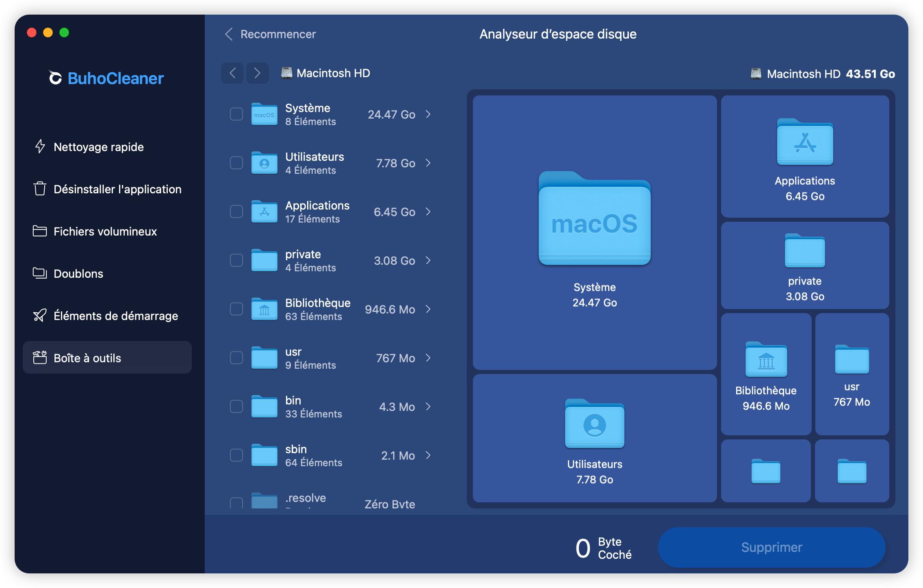Open Désinstaller l'application section
Image resolution: width=923 pixels, height=588 pixels.
pyautogui.click(x=107, y=189)
